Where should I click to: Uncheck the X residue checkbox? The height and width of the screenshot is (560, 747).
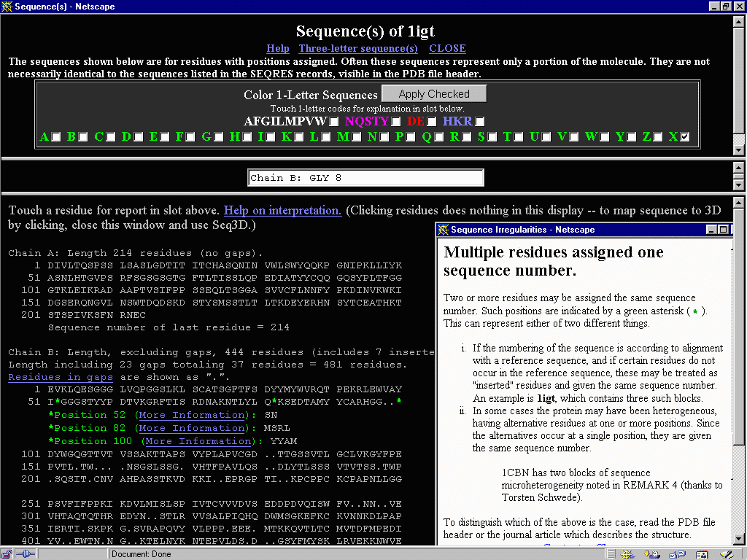pyautogui.click(x=684, y=137)
